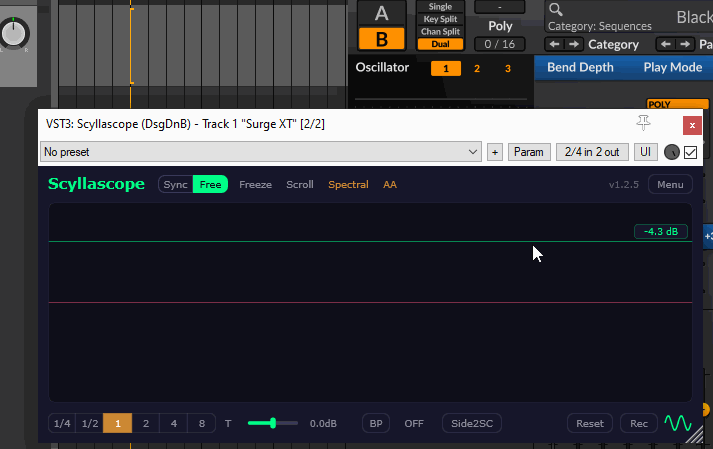
Task: Go to next category with right arrow
Action: (x=573, y=44)
